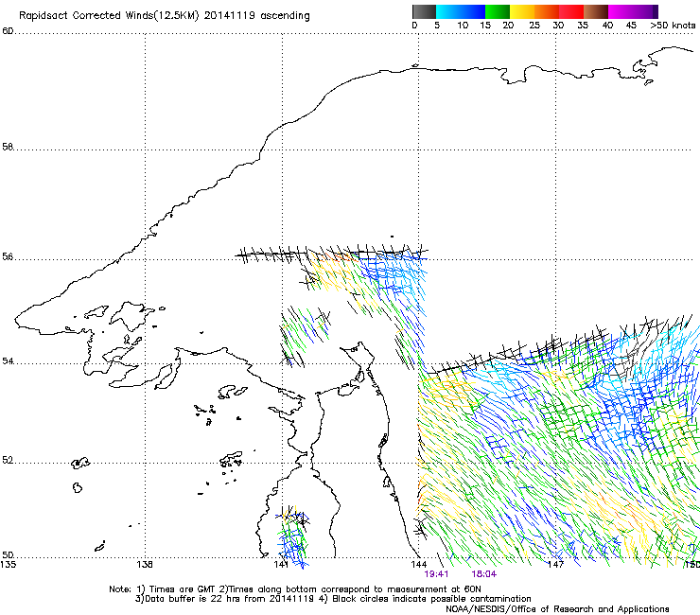The width and height of the screenshot is (700, 615).
Task: Click the brown 35-40 knots color segment
Action: pyautogui.click(x=596, y=12)
